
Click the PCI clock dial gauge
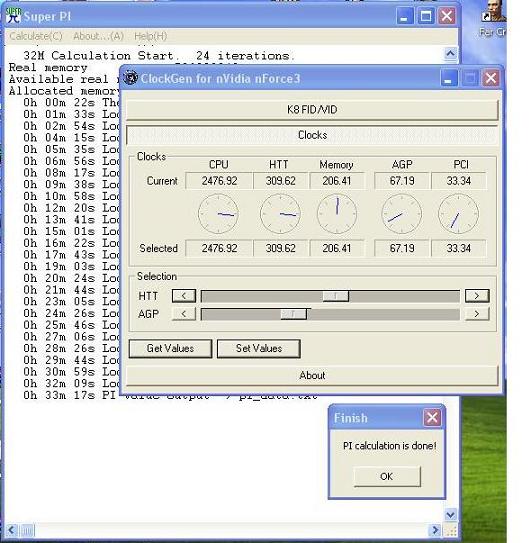coord(458,214)
